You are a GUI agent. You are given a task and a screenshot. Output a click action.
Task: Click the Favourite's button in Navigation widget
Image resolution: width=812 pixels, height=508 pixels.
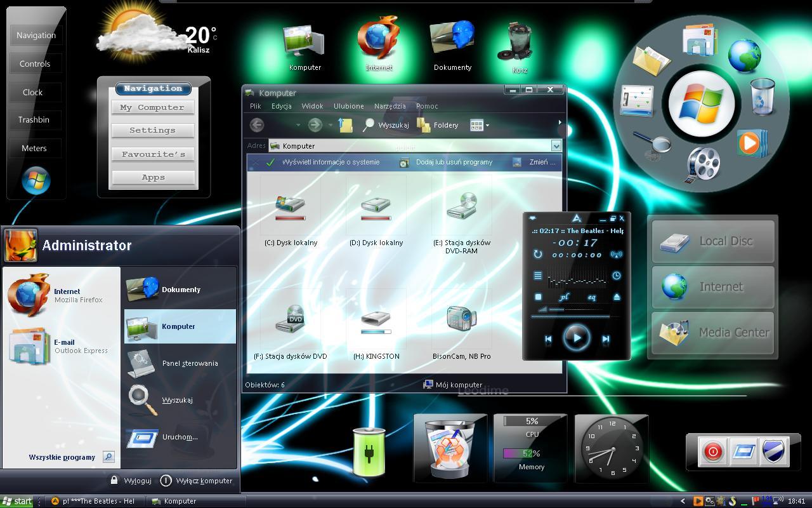[153, 154]
